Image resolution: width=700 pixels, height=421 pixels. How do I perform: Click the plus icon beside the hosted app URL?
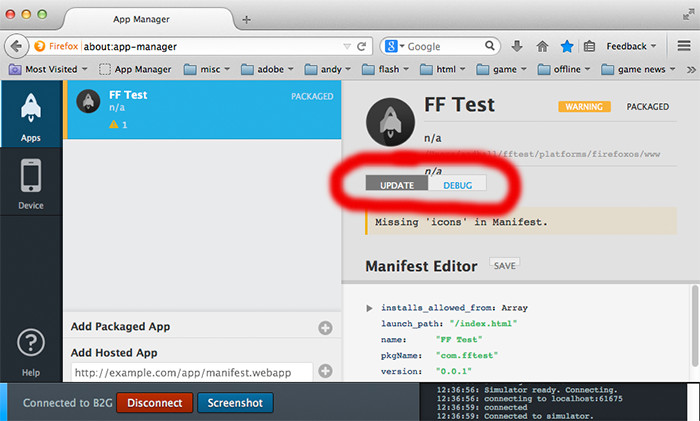coord(325,371)
